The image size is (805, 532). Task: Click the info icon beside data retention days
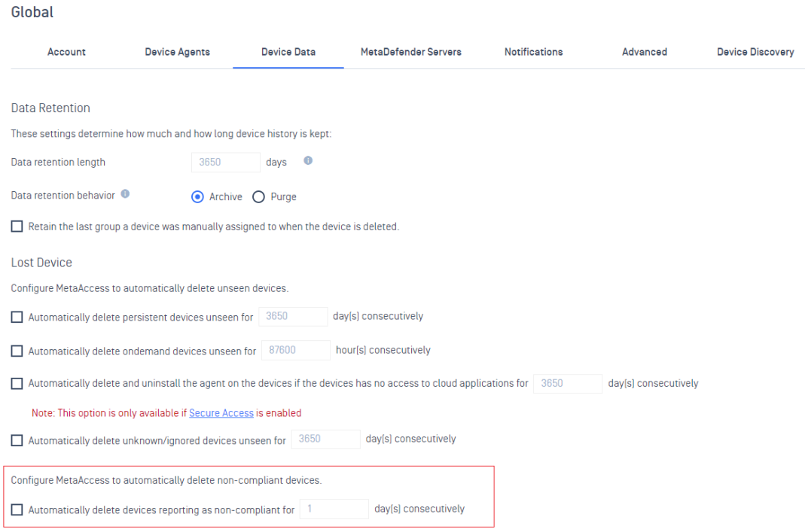pyautogui.click(x=308, y=160)
